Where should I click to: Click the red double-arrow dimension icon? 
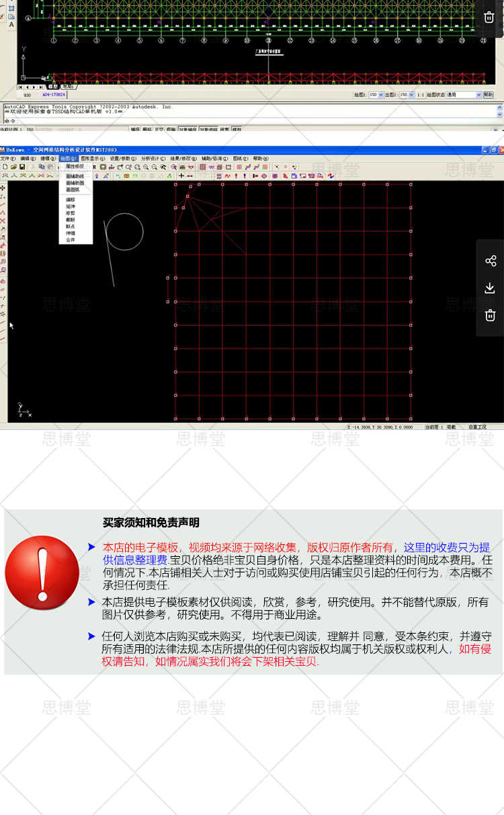click(x=190, y=175)
